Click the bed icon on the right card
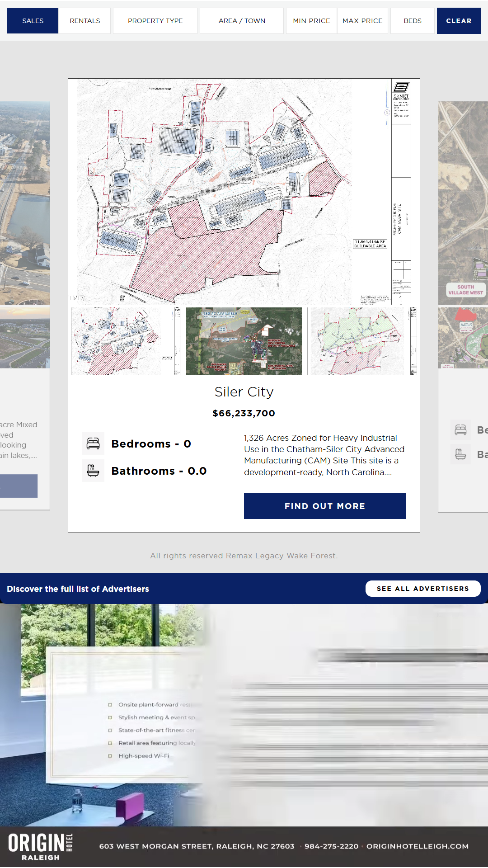This screenshot has width=488, height=868. pyautogui.click(x=460, y=430)
